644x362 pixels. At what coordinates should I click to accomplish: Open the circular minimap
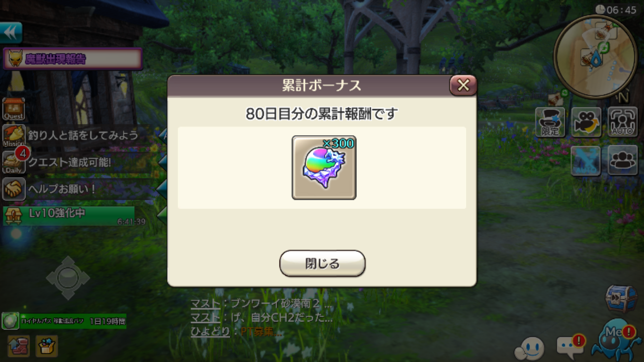[595, 56]
